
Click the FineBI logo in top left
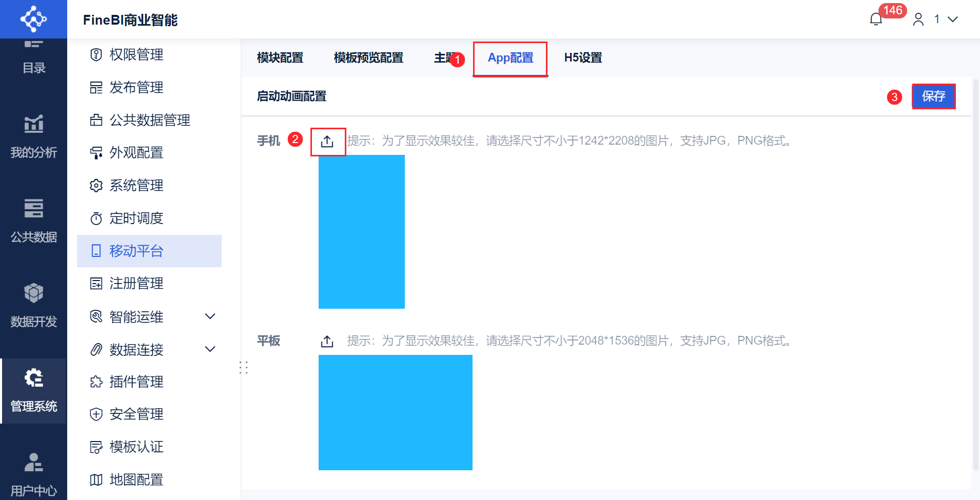point(33,19)
